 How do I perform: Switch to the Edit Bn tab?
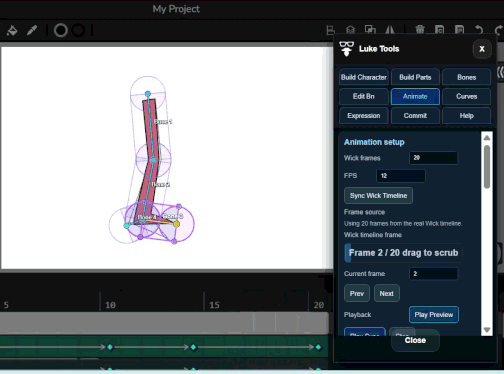tap(364, 97)
